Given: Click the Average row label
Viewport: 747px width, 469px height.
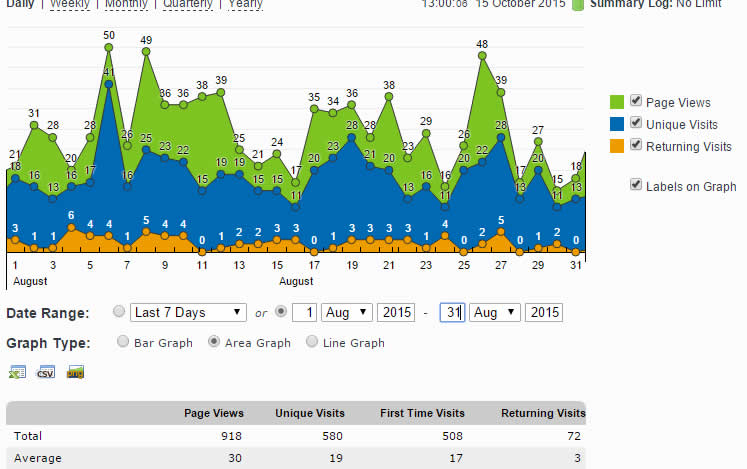Looking at the screenshot, I should [38, 458].
